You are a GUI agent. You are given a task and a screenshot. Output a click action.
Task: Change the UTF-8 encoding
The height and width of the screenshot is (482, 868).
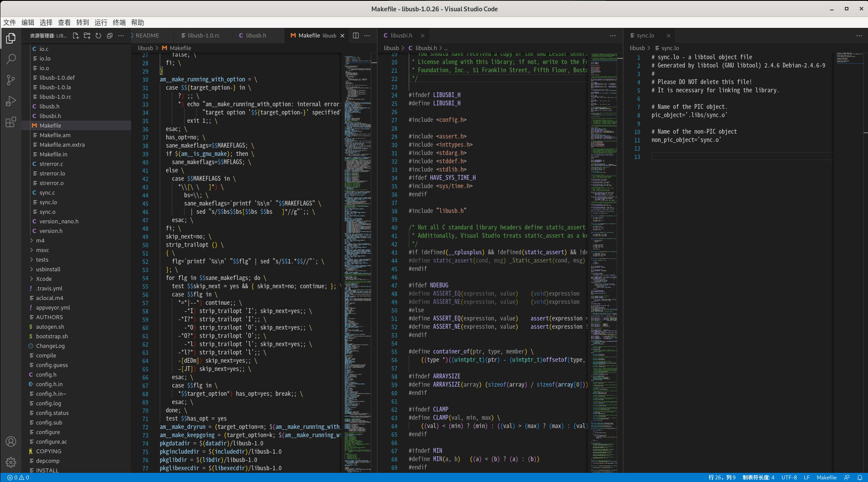tap(789, 478)
